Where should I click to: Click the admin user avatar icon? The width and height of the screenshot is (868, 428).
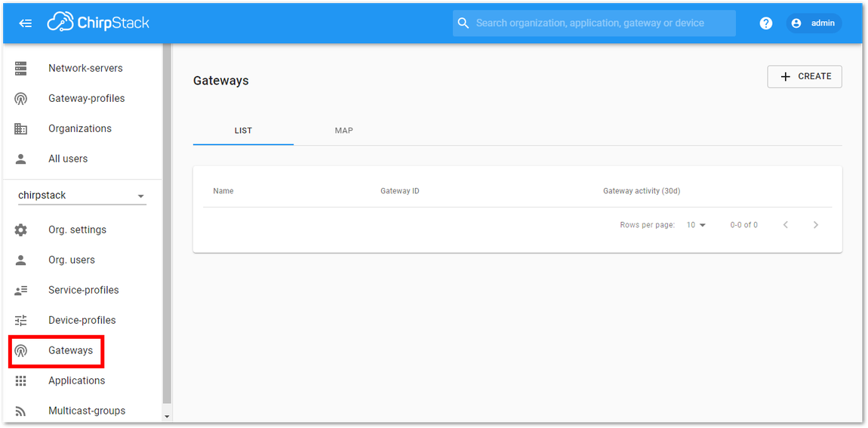click(796, 23)
